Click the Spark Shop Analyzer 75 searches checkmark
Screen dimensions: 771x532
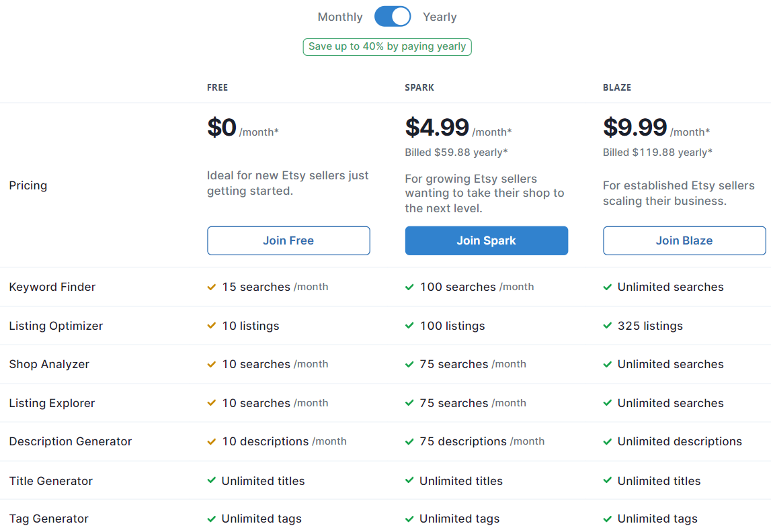(x=409, y=364)
